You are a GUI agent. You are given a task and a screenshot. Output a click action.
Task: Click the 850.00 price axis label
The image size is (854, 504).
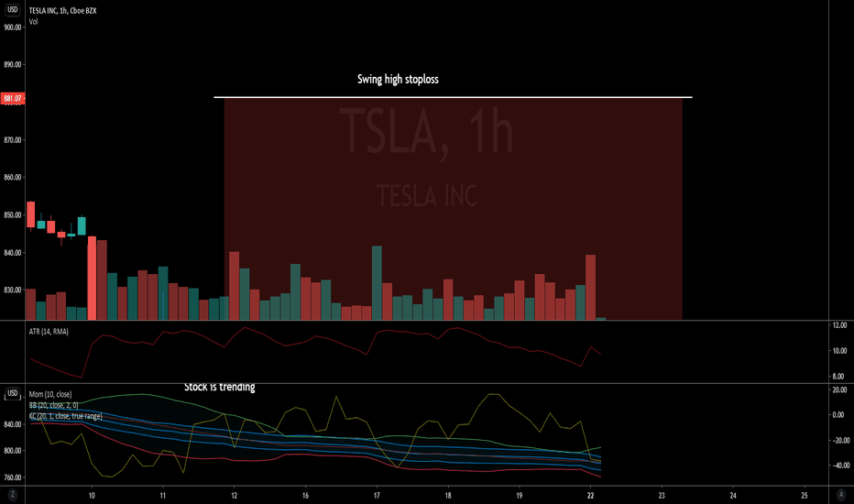point(13,214)
